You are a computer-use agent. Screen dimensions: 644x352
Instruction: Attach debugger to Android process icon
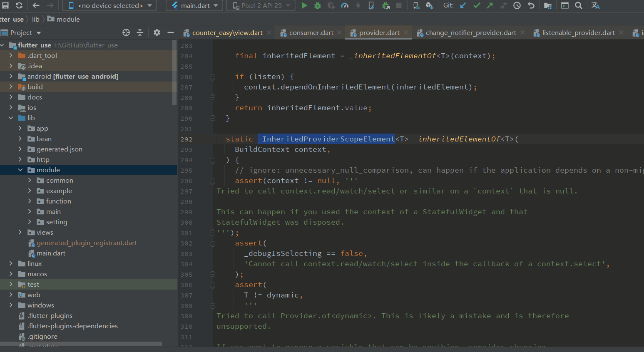click(385, 5)
